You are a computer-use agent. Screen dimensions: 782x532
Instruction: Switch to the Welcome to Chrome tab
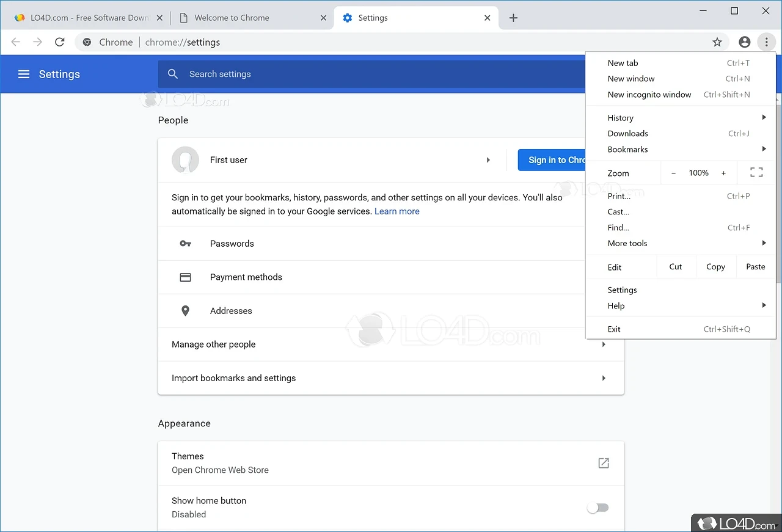(232, 18)
